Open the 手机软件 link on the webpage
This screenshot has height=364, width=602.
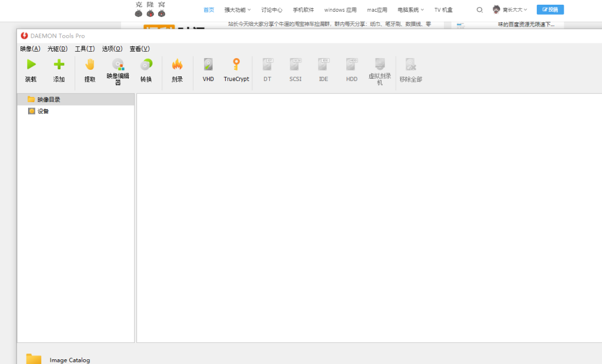point(303,10)
